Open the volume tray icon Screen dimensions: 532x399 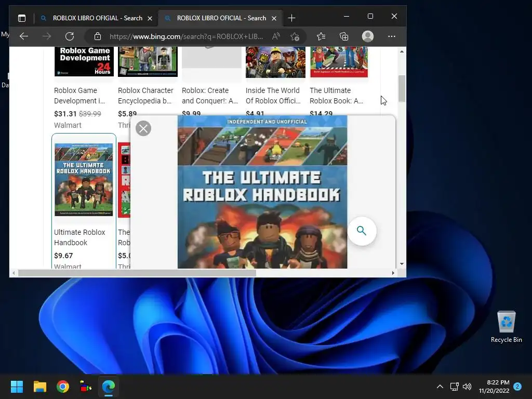coord(467,387)
